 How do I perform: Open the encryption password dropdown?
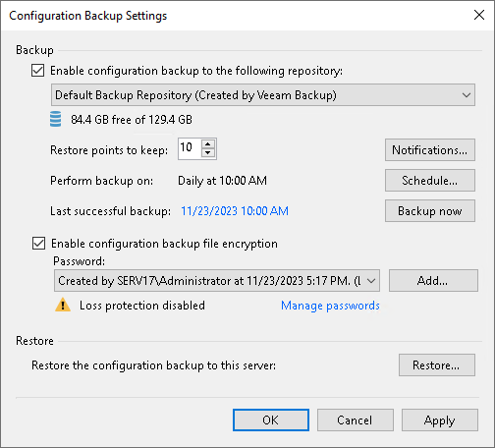tap(217, 281)
